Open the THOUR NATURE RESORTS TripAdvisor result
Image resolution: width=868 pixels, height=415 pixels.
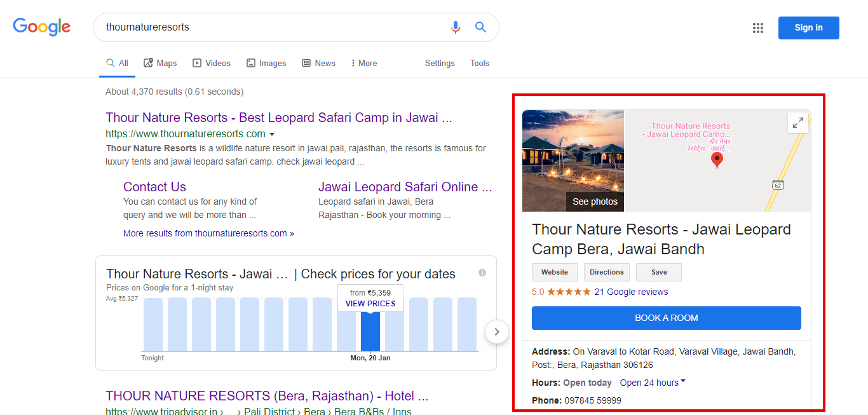point(267,396)
